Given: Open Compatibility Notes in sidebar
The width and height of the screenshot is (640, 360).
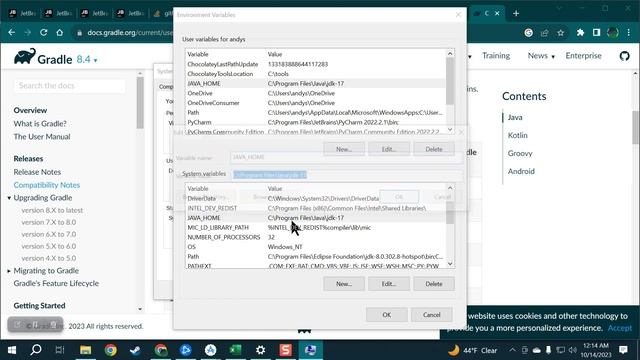Looking at the screenshot, I should tap(47, 185).
